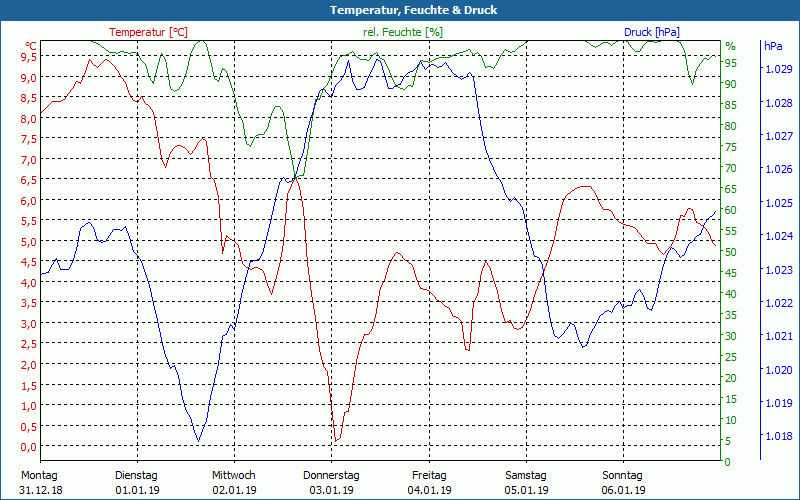
Task: Click the '8,0' temperature axis value
Action: (29, 118)
